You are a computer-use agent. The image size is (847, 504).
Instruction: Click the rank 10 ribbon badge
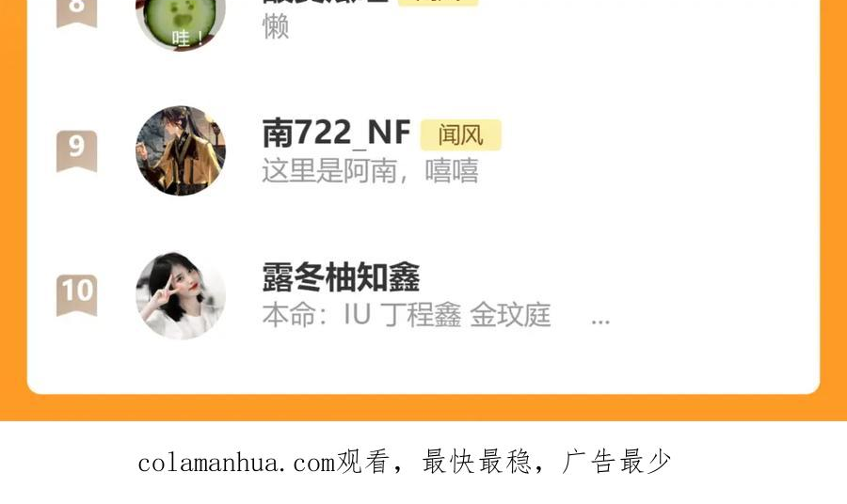click(77, 294)
